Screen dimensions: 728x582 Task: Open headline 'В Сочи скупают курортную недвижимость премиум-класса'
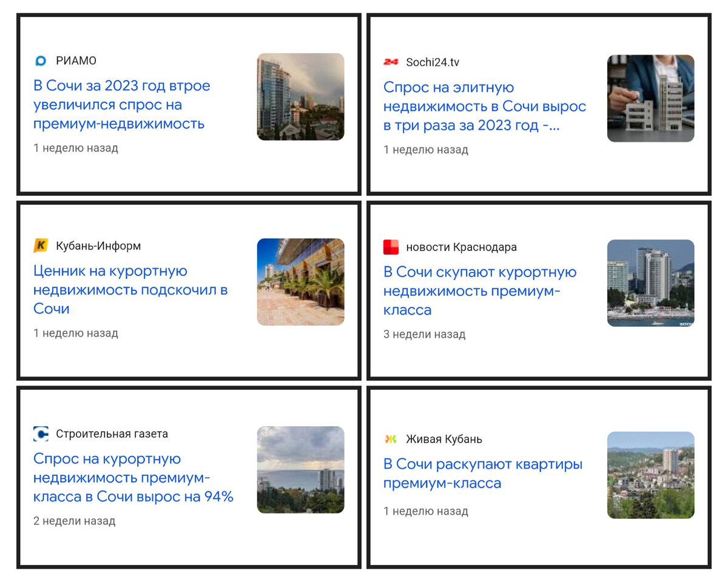tap(480, 291)
